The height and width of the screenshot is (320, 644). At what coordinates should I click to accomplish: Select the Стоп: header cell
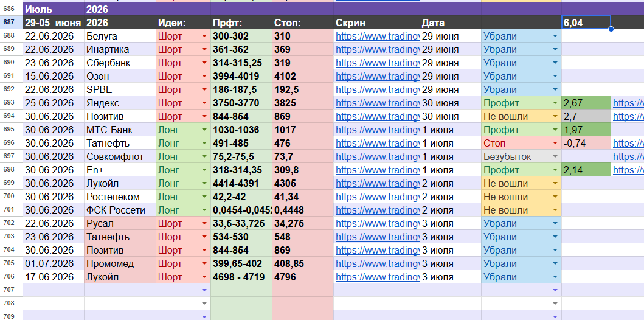(x=303, y=23)
